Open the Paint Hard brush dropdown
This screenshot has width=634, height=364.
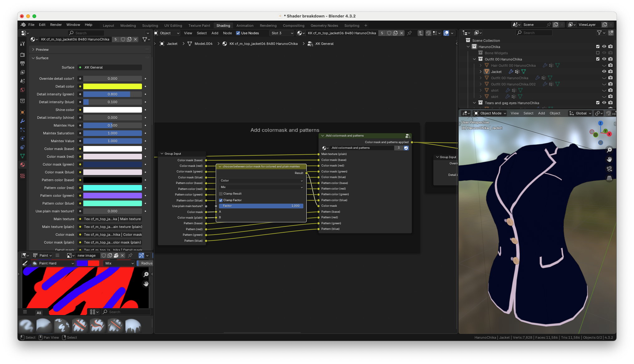pyautogui.click(x=53, y=263)
